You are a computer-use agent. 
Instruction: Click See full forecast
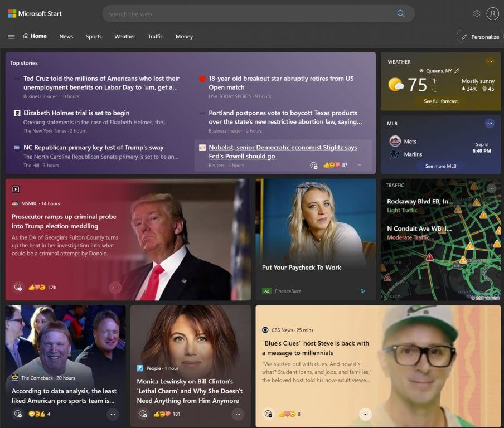pyautogui.click(x=440, y=101)
